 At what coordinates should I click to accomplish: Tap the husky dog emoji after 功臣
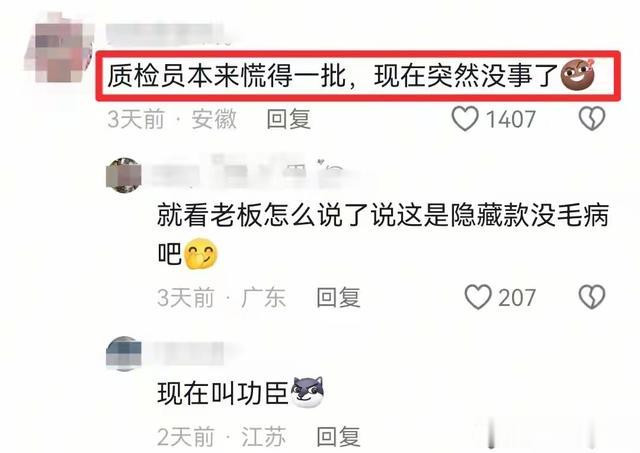(x=308, y=392)
